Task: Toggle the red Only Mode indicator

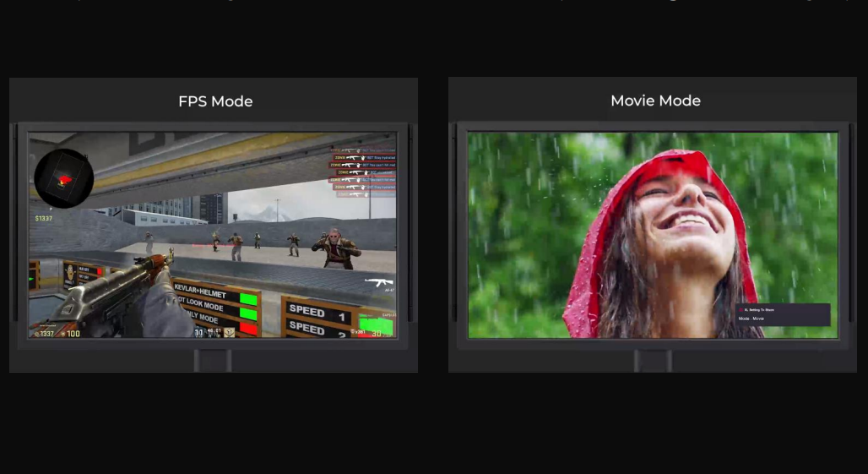Action: click(248, 327)
